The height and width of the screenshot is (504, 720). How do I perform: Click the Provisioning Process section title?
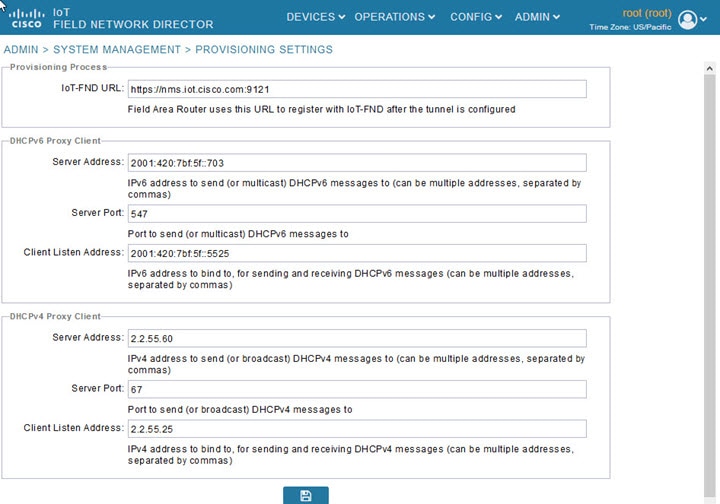(x=58, y=67)
